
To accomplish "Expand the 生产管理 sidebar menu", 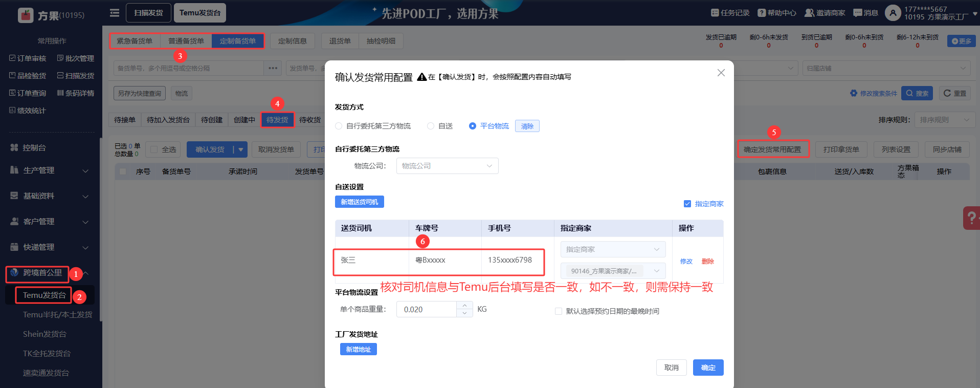I will point(50,170).
